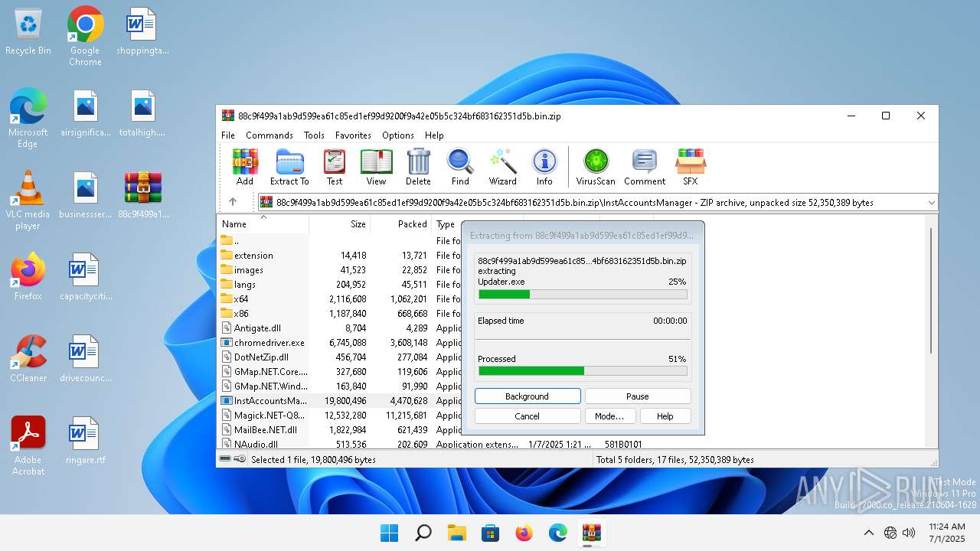Click the Updater.exe file progress bar
Image resolution: width=980 pixels, height=551 pixels.
[583, 294]
